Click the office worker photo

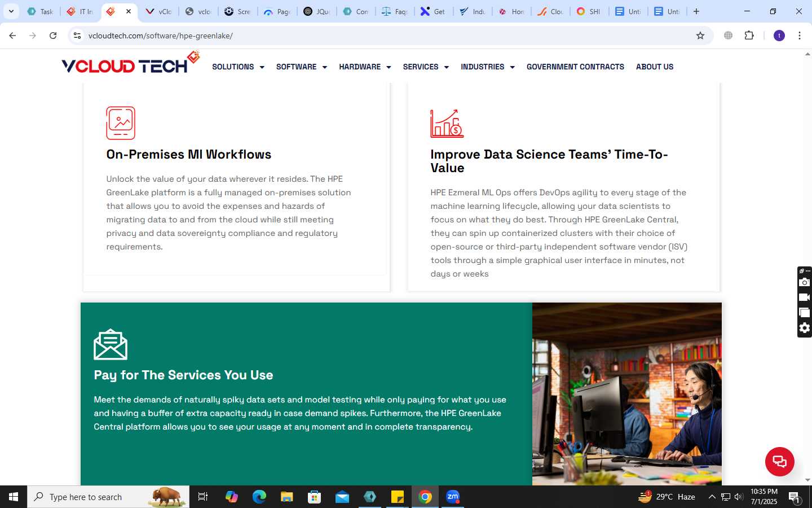tap(627, 394)
